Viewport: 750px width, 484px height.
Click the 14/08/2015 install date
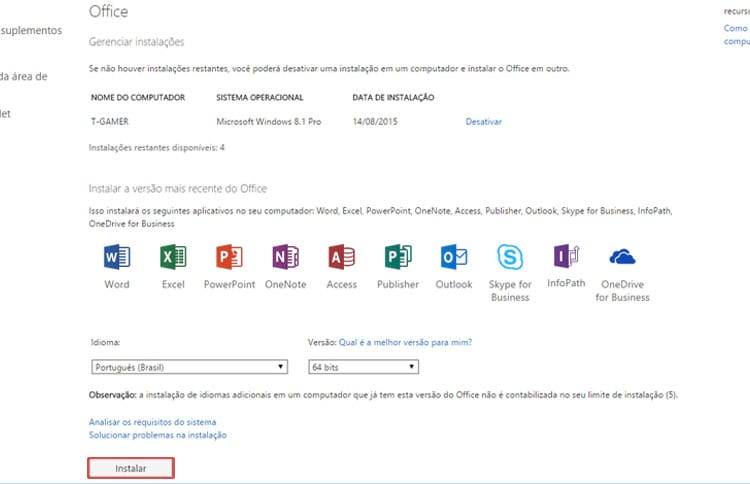point(375,121)
